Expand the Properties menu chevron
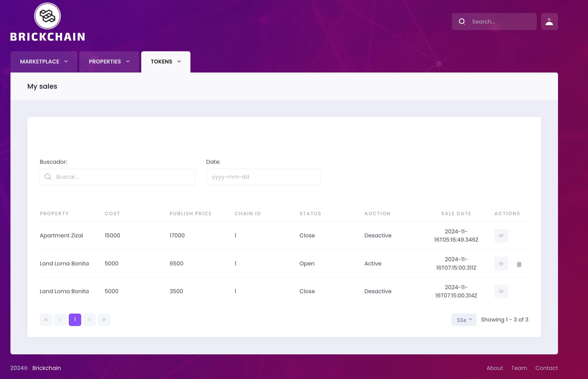 (x=128, y=61)
